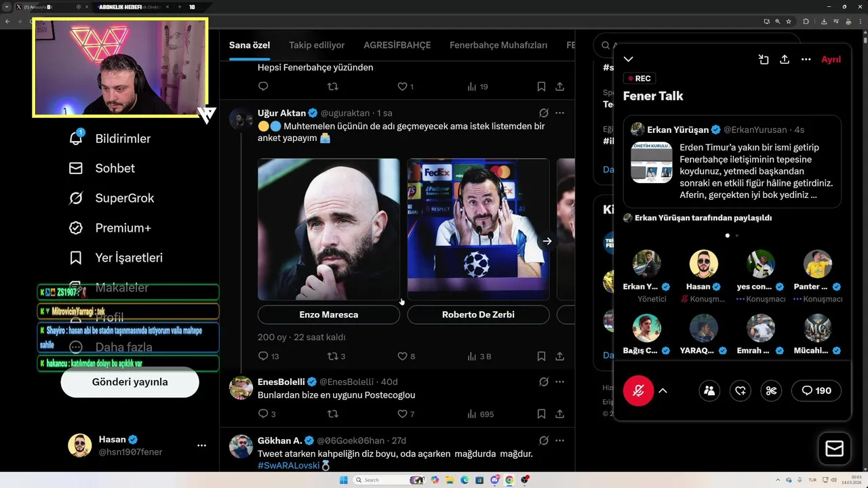
Task: Show space participants list icon
Action: 709,390
